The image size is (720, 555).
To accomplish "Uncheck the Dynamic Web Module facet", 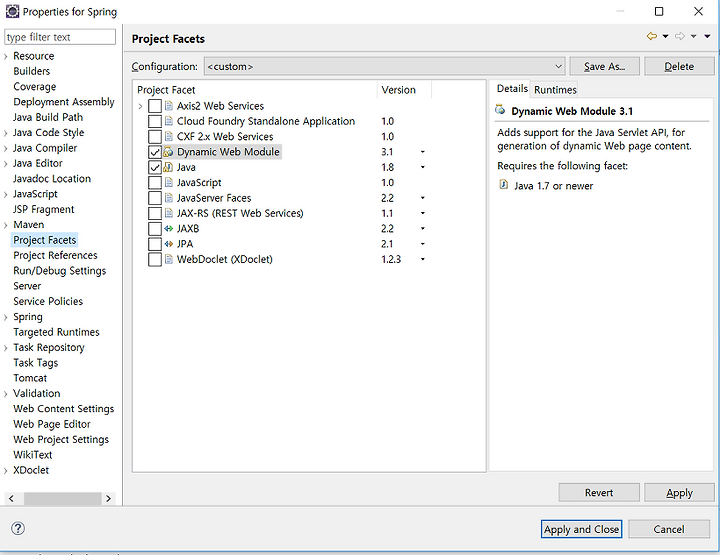I will coord(155,152).
